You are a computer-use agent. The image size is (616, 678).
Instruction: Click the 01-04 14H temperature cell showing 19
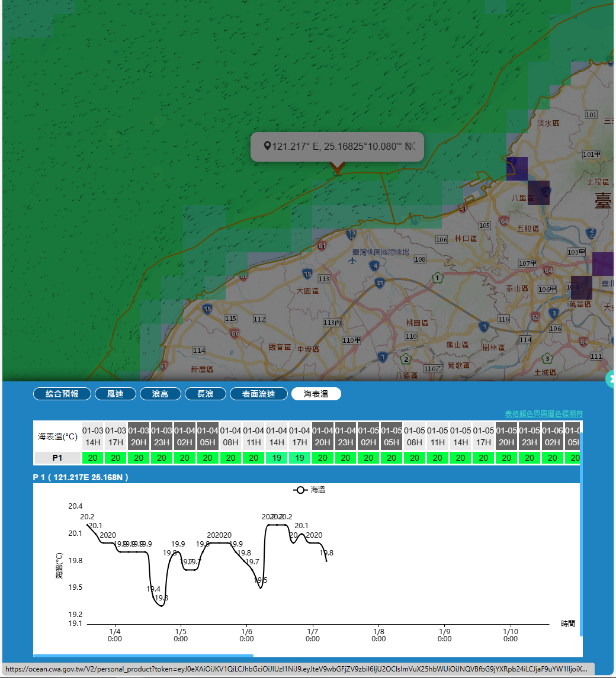(x=277, y=457)
